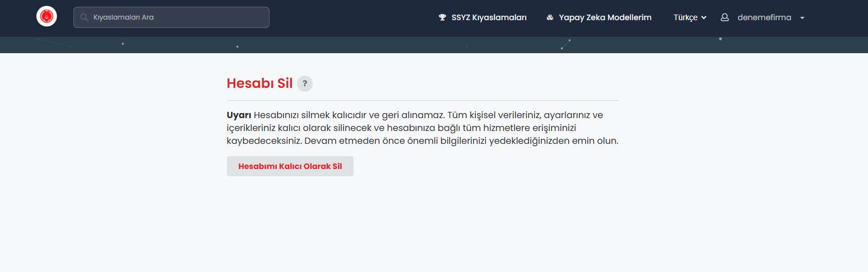868x272 pixels.
Task: Click the red emblem logo in the navbar
Action: [47, 17]
